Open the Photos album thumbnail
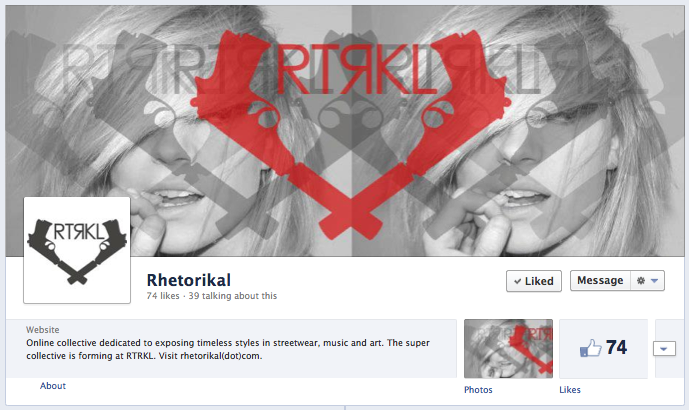 coord(508,348)
